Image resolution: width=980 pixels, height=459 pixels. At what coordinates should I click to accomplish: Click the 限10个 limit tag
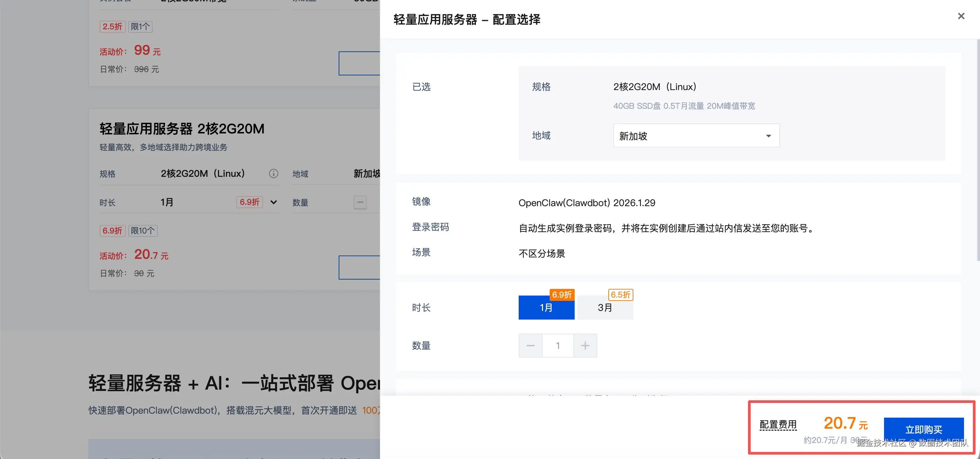click(143, 231)
